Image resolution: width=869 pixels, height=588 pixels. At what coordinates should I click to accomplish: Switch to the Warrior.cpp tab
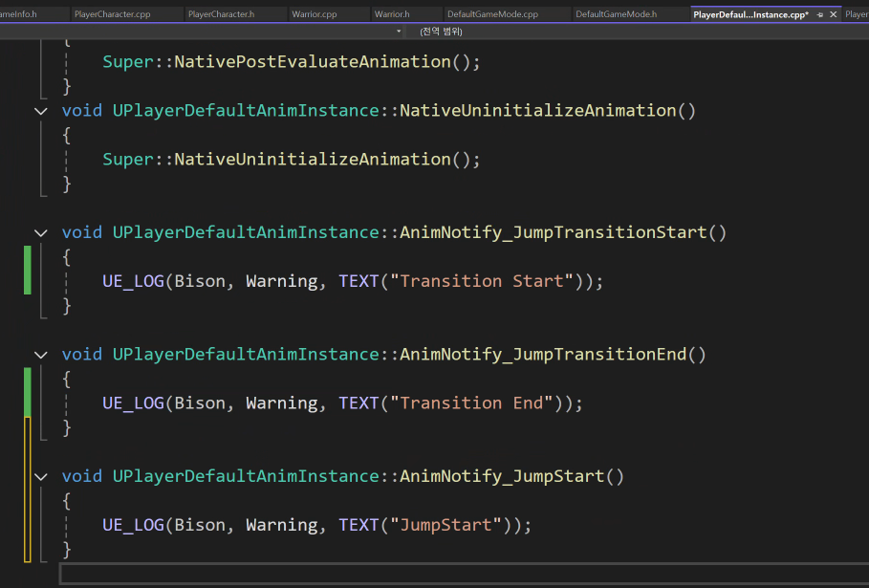coord(315,13)
